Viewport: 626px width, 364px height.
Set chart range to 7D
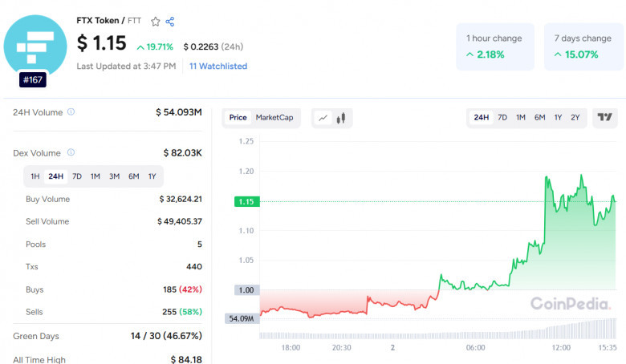502,118
